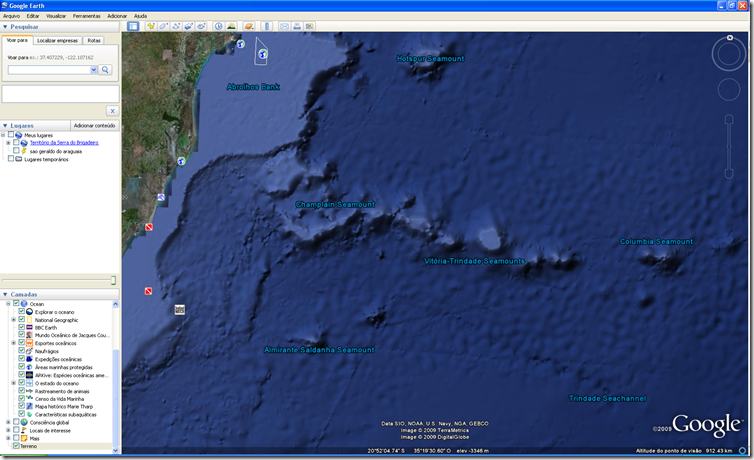Open the Voar para search history dropdown
754x460 pixels.
tap(93, 70)
